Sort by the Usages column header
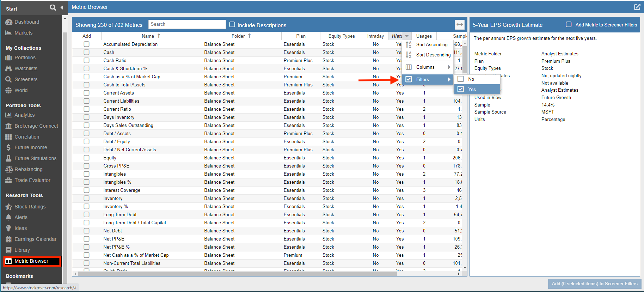 coord(424,36)
